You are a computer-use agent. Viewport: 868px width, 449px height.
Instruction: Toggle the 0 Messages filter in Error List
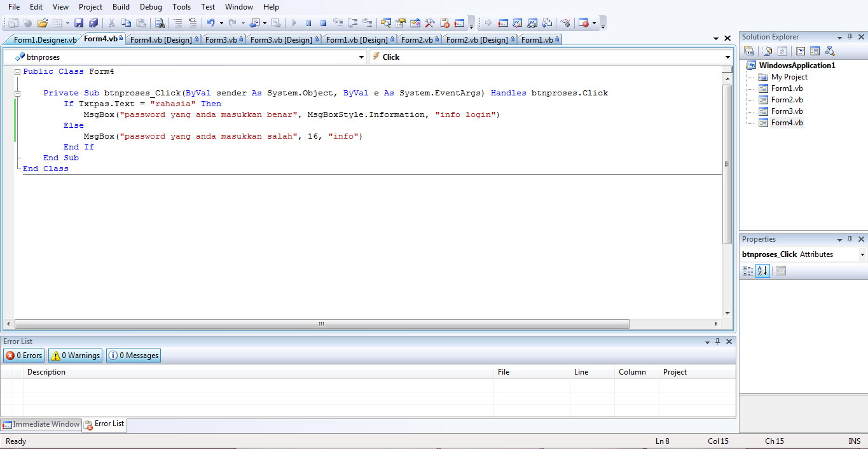click(133, 356)
